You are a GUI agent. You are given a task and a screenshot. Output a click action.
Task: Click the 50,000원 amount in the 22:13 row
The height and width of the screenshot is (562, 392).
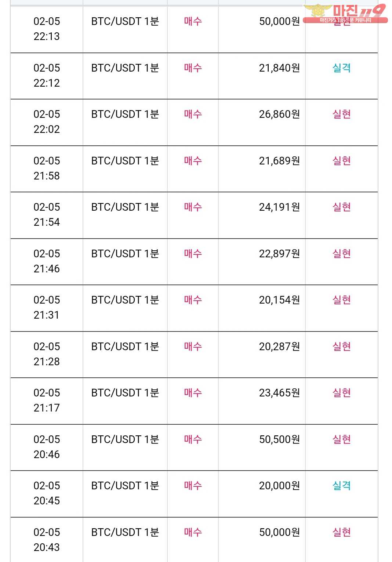(x=279, y=21)
